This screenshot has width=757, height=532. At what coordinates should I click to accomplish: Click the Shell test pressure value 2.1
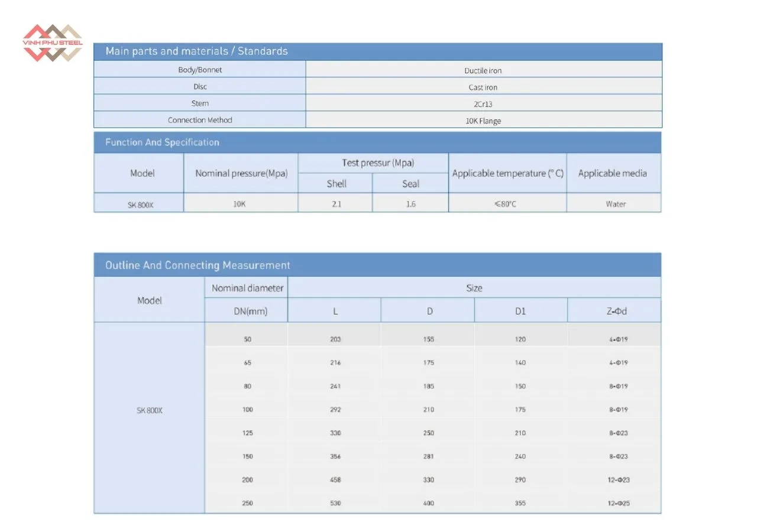point(336,204)
